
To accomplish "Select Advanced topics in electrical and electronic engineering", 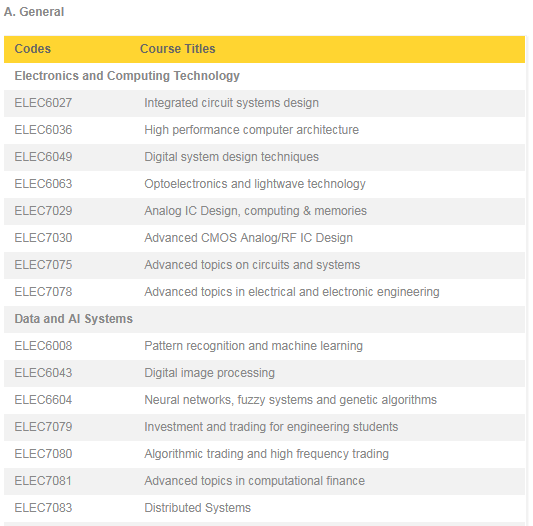I will coord(292,292).
